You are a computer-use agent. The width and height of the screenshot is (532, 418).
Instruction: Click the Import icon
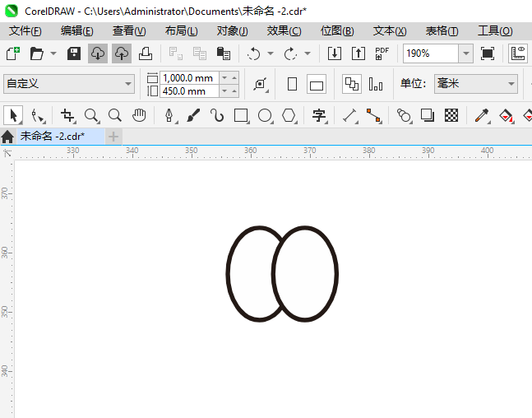click(335, 53)
